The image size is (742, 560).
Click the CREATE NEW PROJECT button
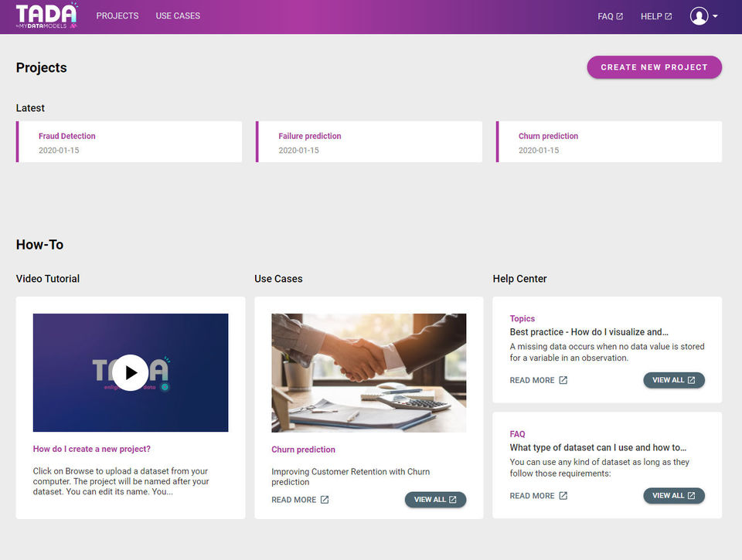click(655, 67)
